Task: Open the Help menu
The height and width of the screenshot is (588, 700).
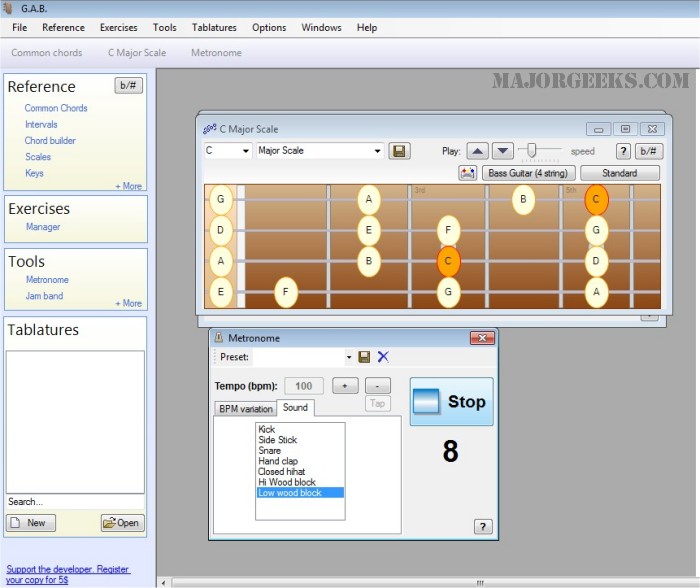Action: tap(367, 28)
